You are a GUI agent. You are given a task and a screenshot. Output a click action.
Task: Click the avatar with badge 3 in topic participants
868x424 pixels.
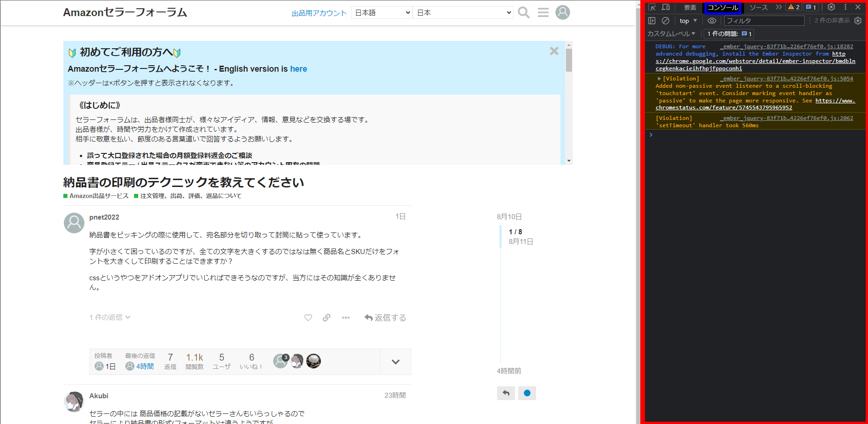tap(280, 361)
